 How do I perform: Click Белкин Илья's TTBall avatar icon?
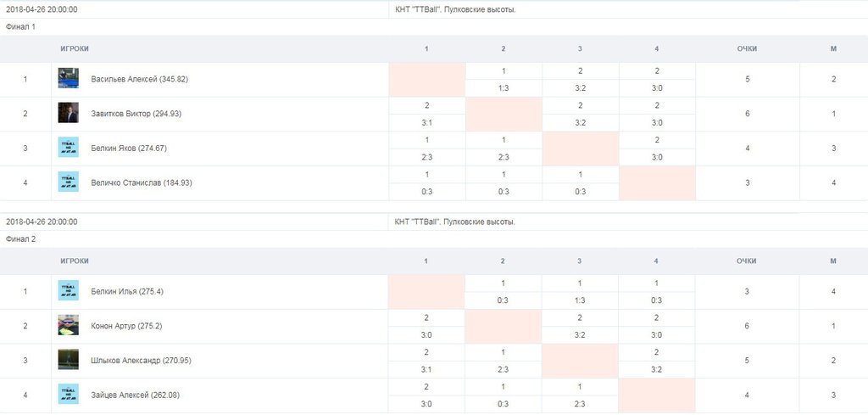[x=69, y=291]
